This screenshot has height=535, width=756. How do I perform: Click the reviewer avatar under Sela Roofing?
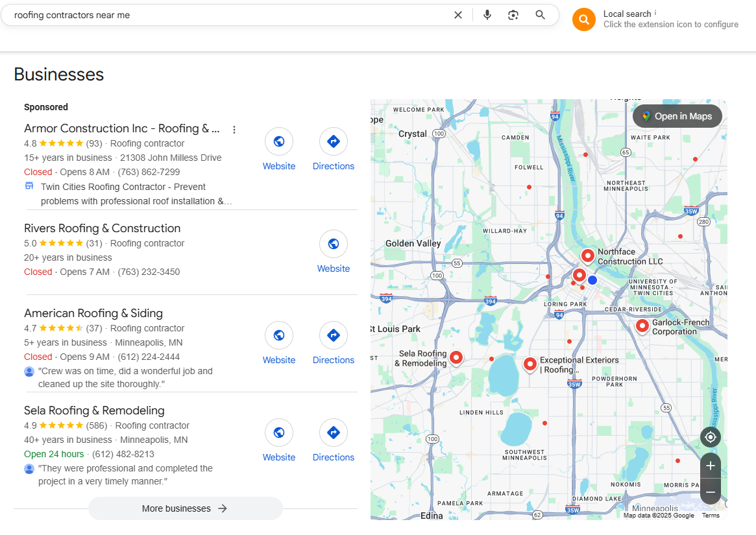(x=29, y=469)
